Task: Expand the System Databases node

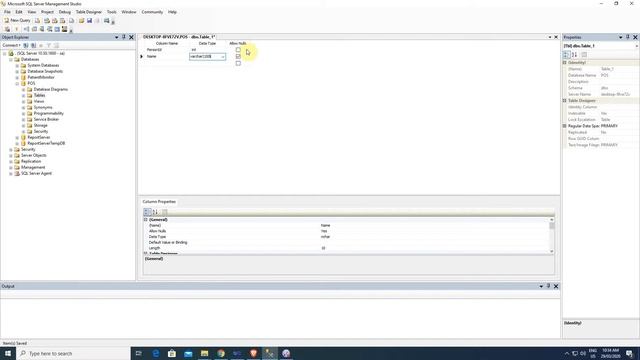Action: [x=18, y=65]
